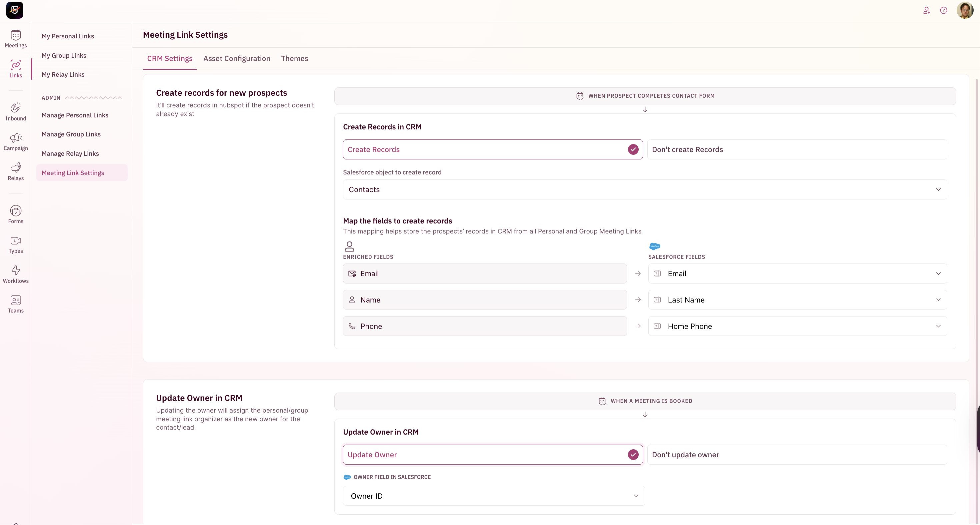Open the Salesforce object dropdown showing Contacts
Image resolution: width=980 pixels, height=525 pixels.
click(x=644, y=189)
